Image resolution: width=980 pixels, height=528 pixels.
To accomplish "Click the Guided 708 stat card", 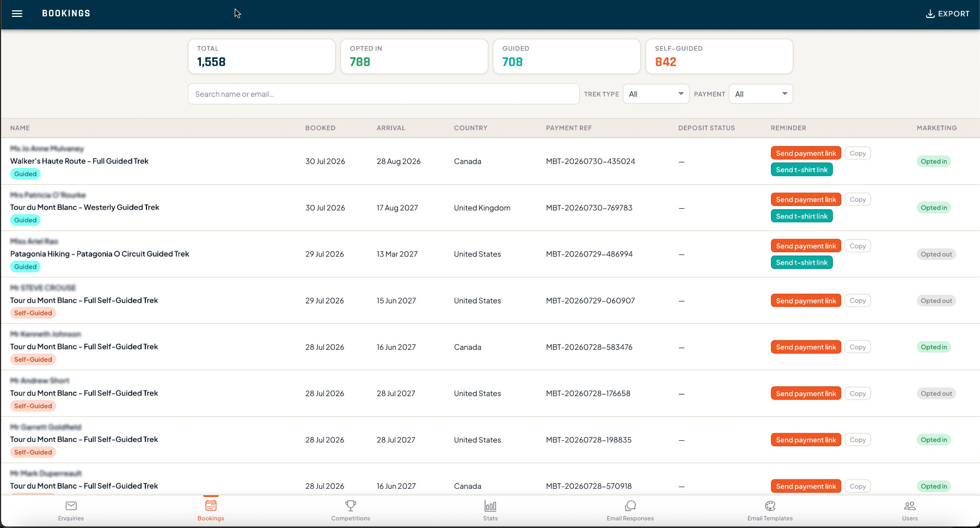I will (x=566, y=56).
